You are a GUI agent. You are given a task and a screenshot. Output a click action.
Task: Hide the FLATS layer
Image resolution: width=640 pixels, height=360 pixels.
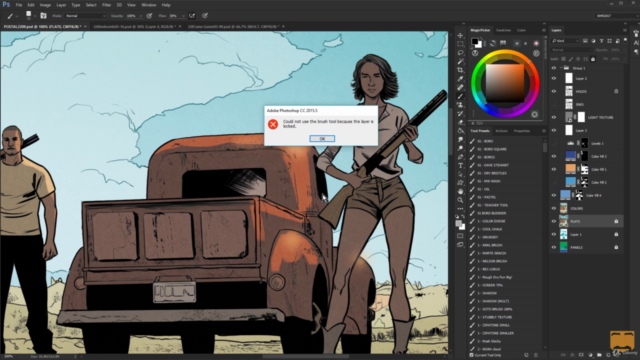click(x=554, y=222)
